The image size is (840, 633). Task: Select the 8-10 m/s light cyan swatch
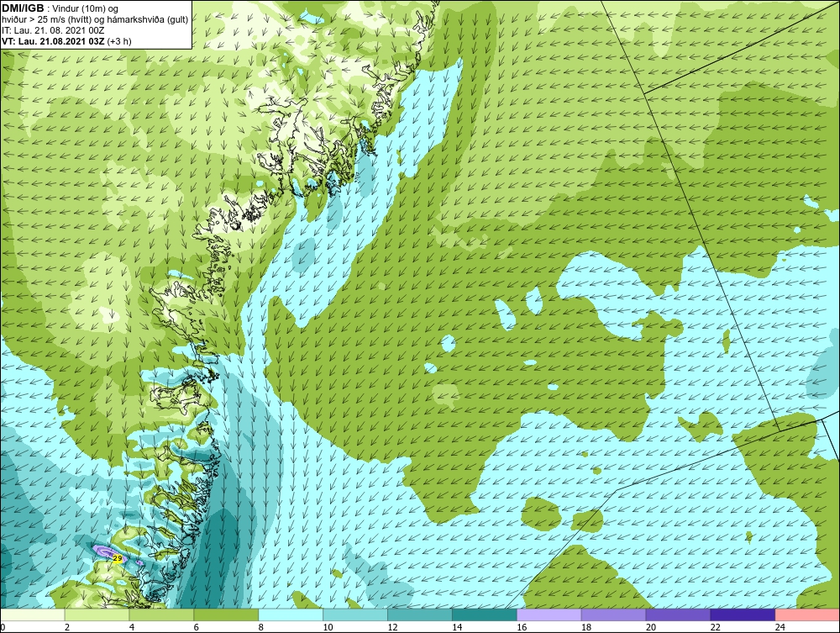click(291, 615)
